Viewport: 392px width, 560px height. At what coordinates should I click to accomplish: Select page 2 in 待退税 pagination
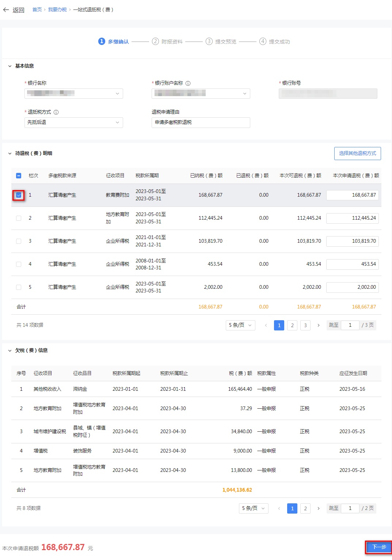(292, 325)
